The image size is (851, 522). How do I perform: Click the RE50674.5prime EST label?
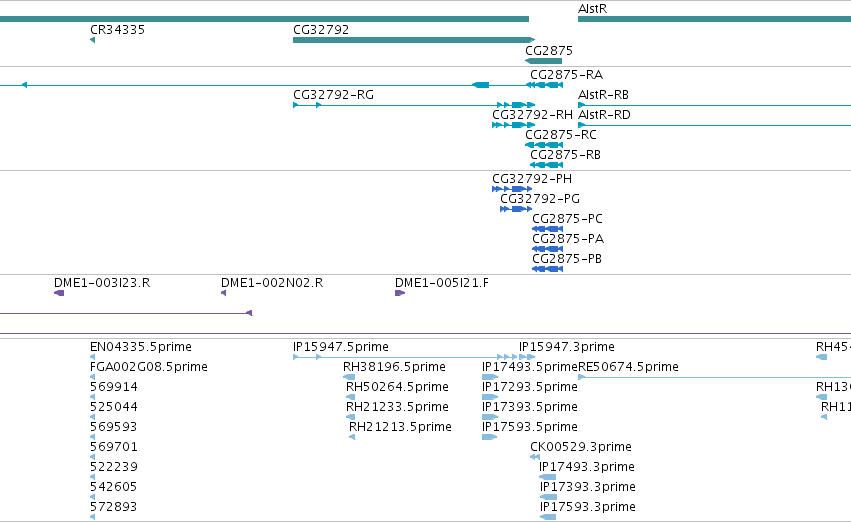coord(628,367)
